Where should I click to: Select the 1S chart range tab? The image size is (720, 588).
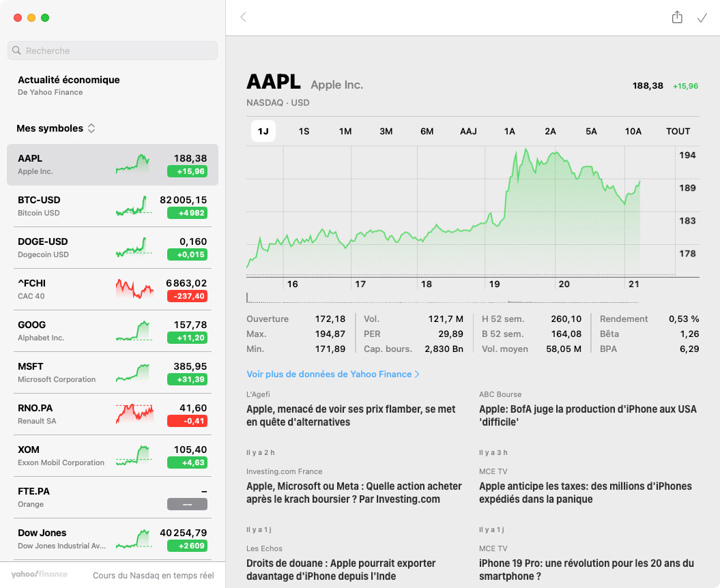[304, 131]
